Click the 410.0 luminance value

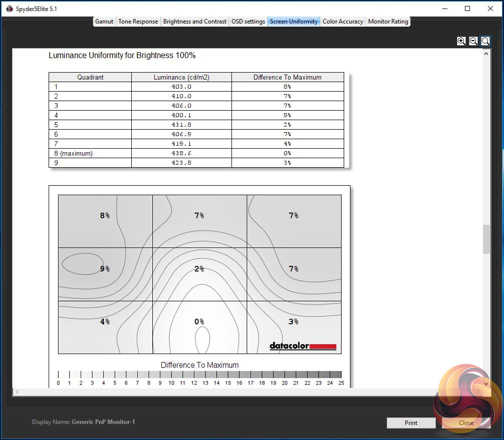pyautogui.click(x=181, y=96)
